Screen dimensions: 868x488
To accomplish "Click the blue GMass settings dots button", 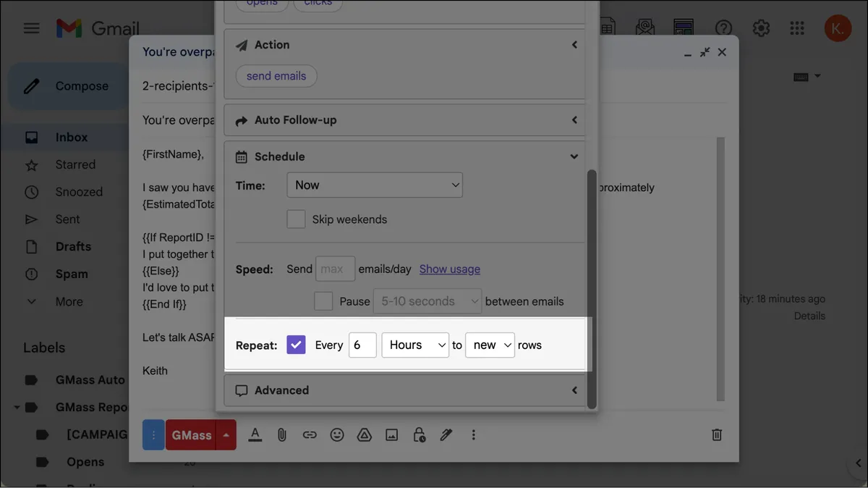I will pos(153,435).
